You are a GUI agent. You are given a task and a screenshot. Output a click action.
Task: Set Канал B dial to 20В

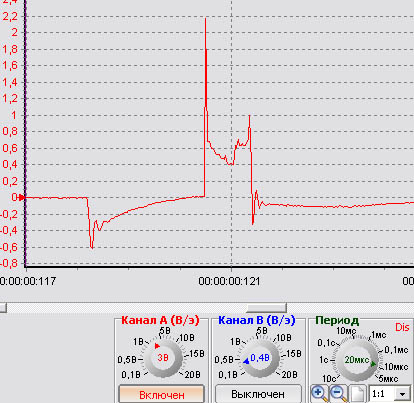[x=290, y=375]
